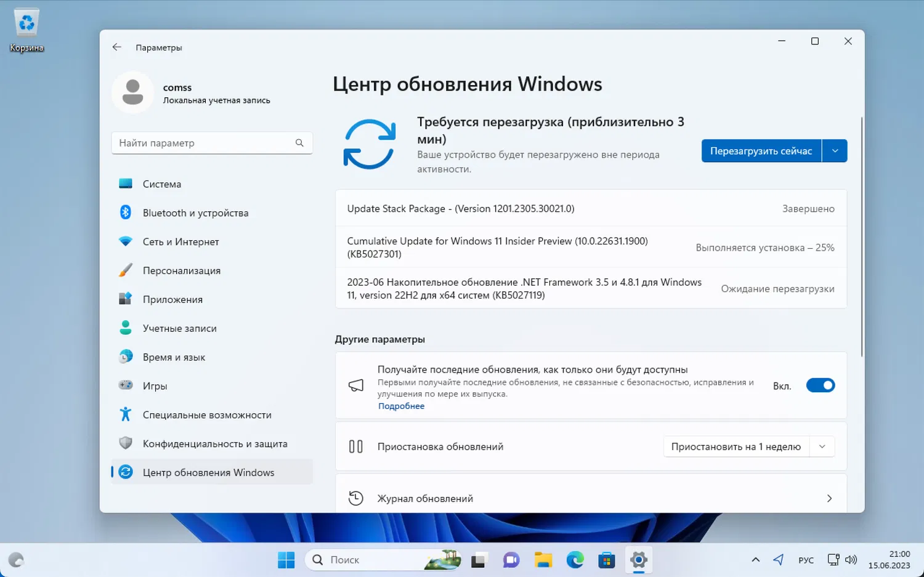The height and width of the screenshot is (577, 924).
Task: Show hidden icons via tray chevron
Action: coord(755,560)
